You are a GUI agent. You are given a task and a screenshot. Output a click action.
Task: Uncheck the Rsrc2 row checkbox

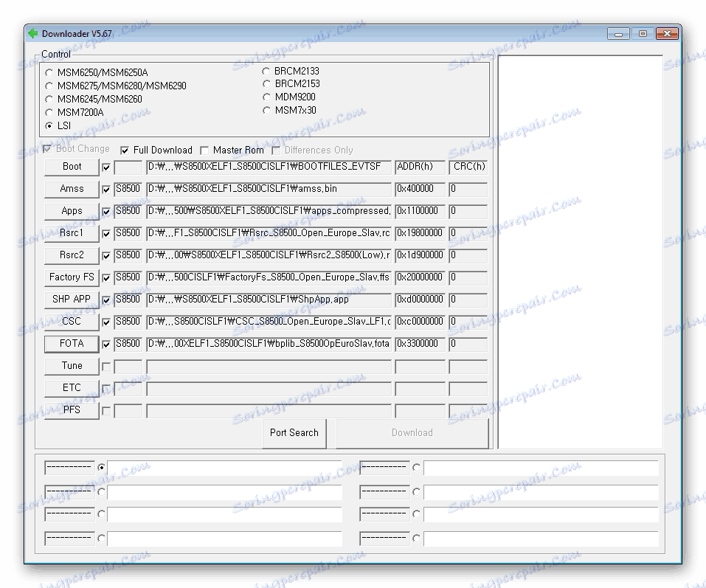click(106, 256)
